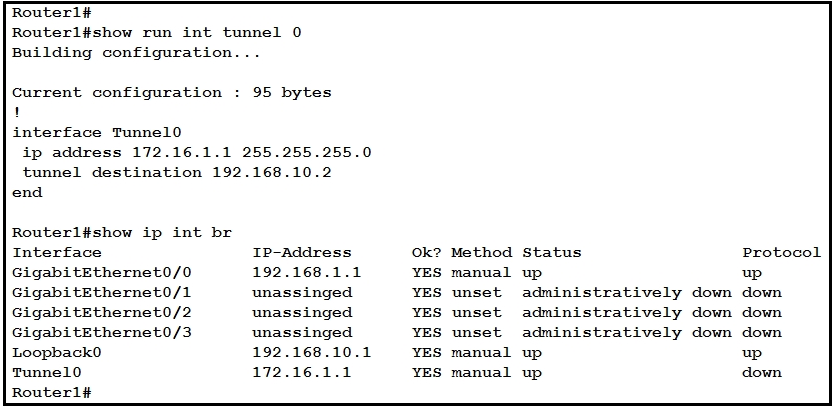
Task: Click the 'show ip int br' command
Action: tap(121, 232)
